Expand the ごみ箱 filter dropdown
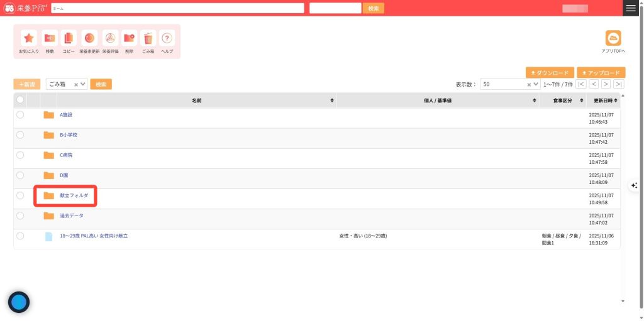This screenshot has width=644, height=321. tap(83, 84)
